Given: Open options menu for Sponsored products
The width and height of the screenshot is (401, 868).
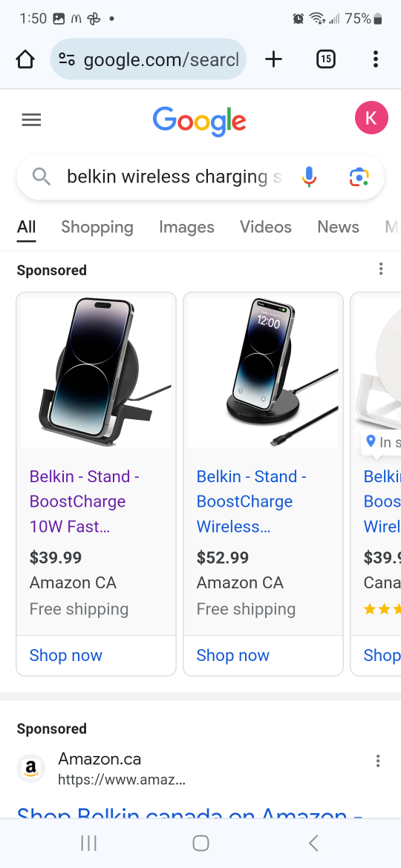Looking at the screenshot, I should [380, 269].
